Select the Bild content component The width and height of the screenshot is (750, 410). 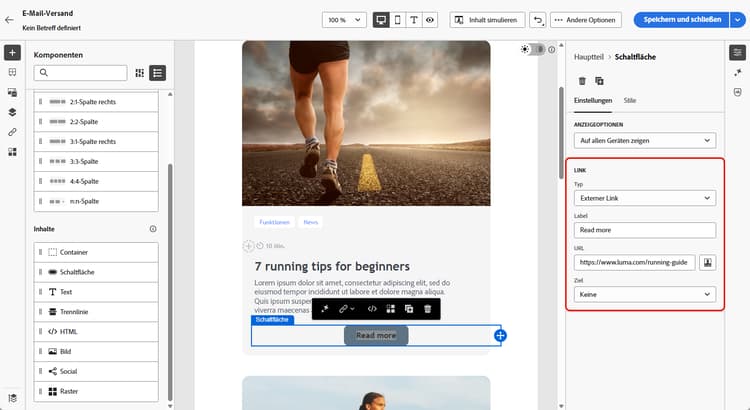96,352
